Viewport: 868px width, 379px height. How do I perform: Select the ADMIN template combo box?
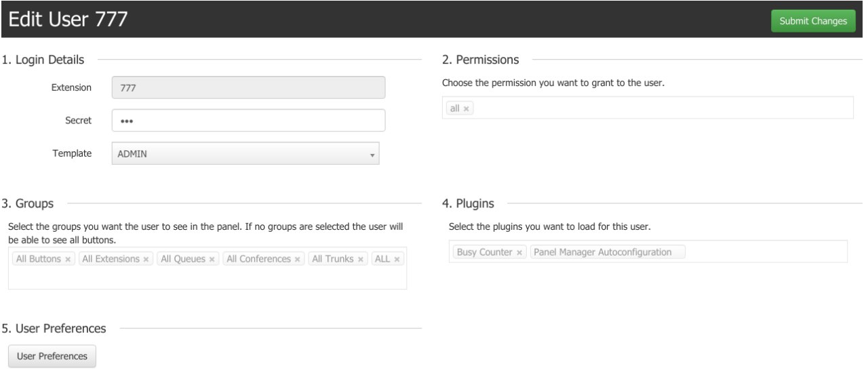coord(245,154)
